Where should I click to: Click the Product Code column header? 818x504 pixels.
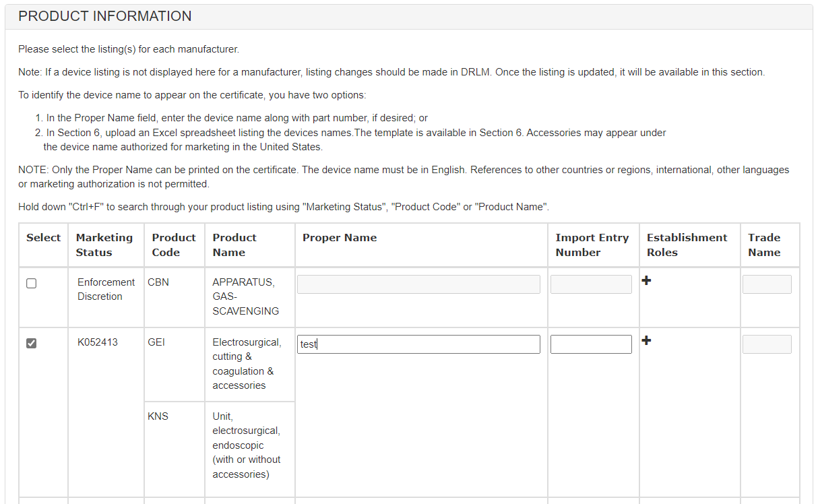(x=174, y=245)
